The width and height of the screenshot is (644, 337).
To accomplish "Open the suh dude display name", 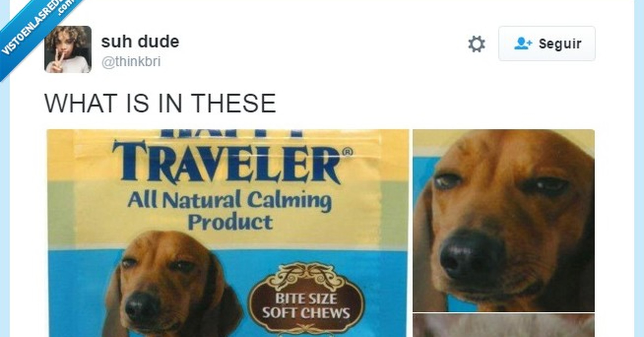I will pyautogui.click(x=140, y=42).
